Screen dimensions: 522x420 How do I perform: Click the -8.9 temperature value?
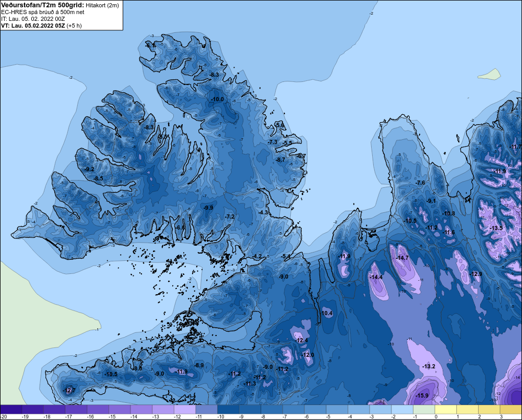(199, 365)
